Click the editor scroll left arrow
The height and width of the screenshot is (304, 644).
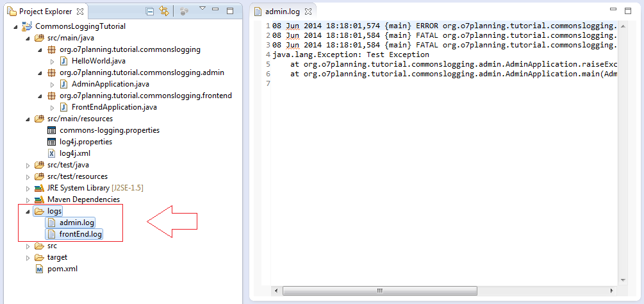point(276,291)
